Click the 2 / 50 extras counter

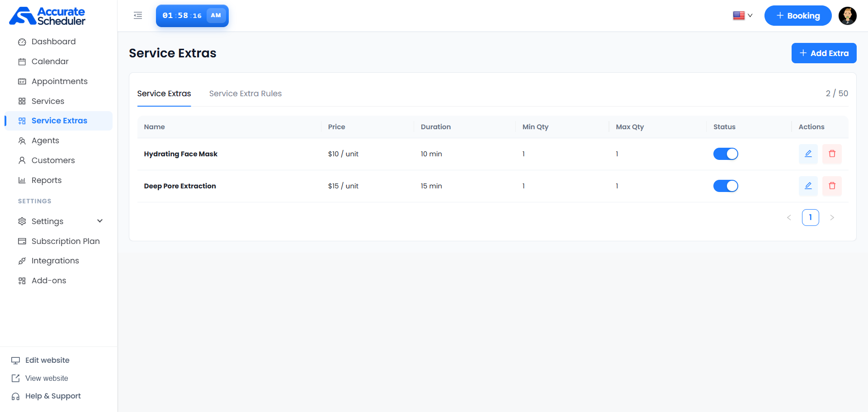[x=837, y=94]
